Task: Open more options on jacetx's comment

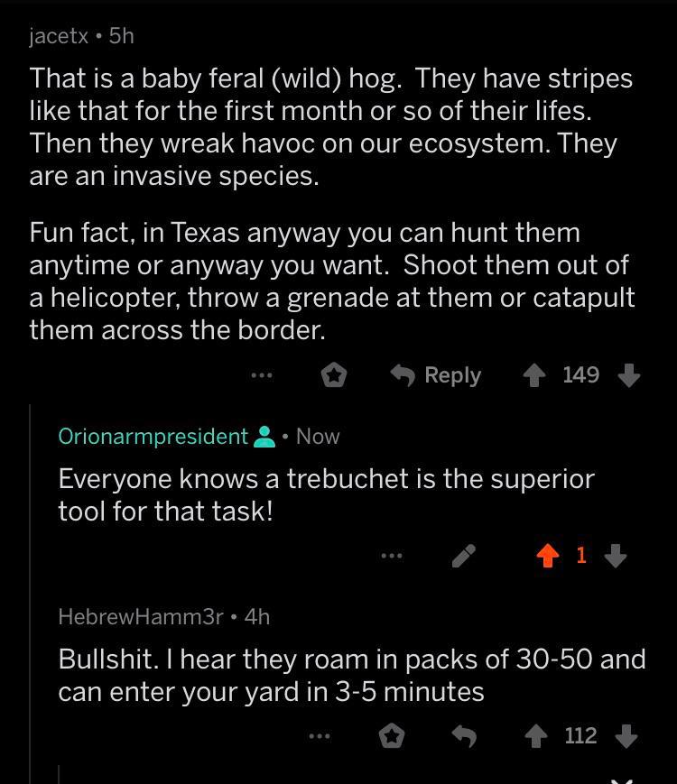Action: 262,375
